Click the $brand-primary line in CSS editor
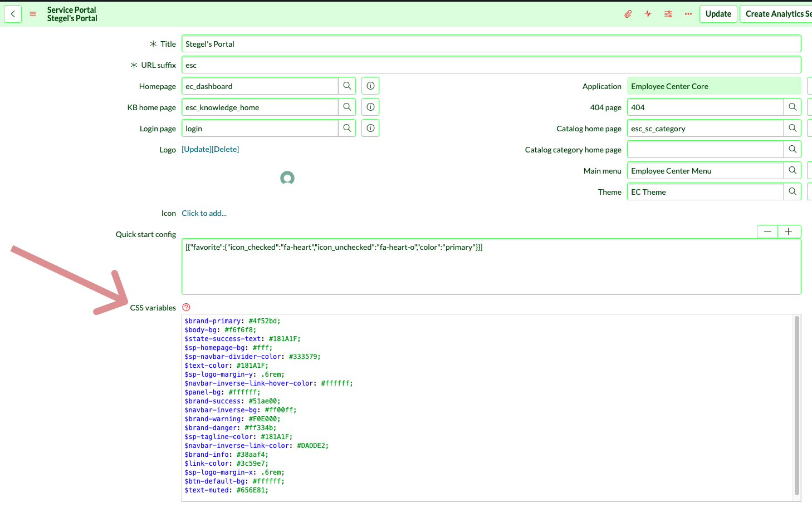Screen dimensions: 812x508 pos(232,321)
